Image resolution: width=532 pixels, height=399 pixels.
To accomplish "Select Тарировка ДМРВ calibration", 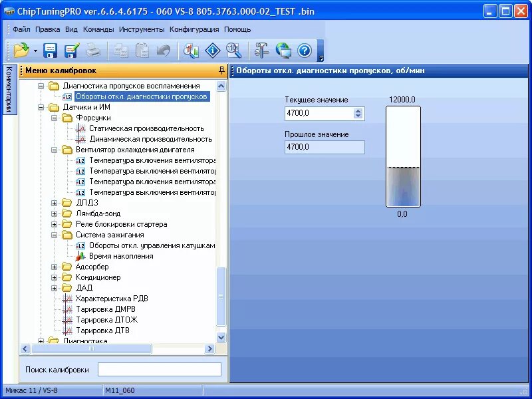I will pos(106,309).
